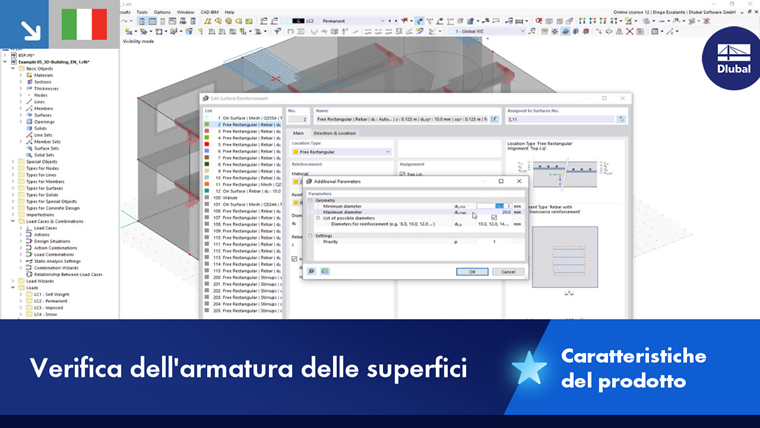Open Static Analysis Settings in navigator
The image size is (760, 428).
(57, 261)
